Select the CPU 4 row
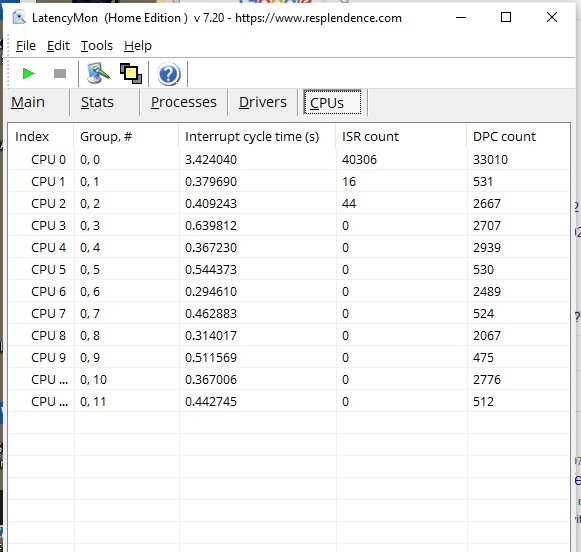Image resolution: width=581 pixels, height=552 pixels. [289, 247]
